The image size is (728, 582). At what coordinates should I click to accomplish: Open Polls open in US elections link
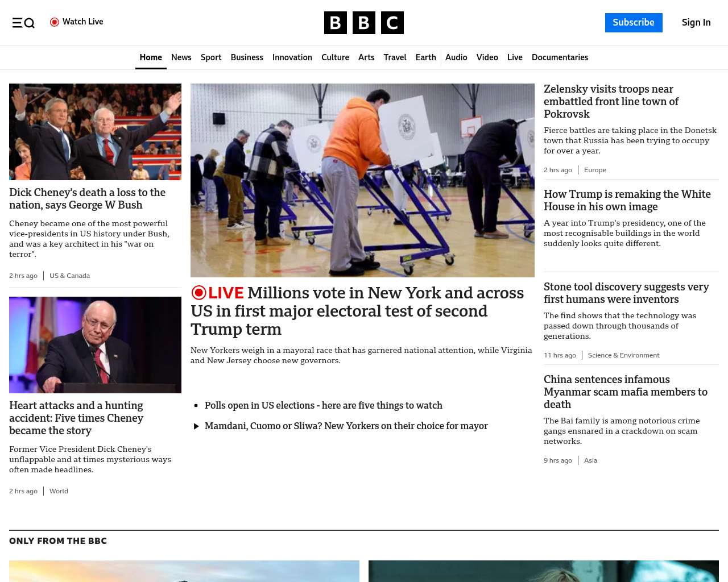(x=323, y=405)
